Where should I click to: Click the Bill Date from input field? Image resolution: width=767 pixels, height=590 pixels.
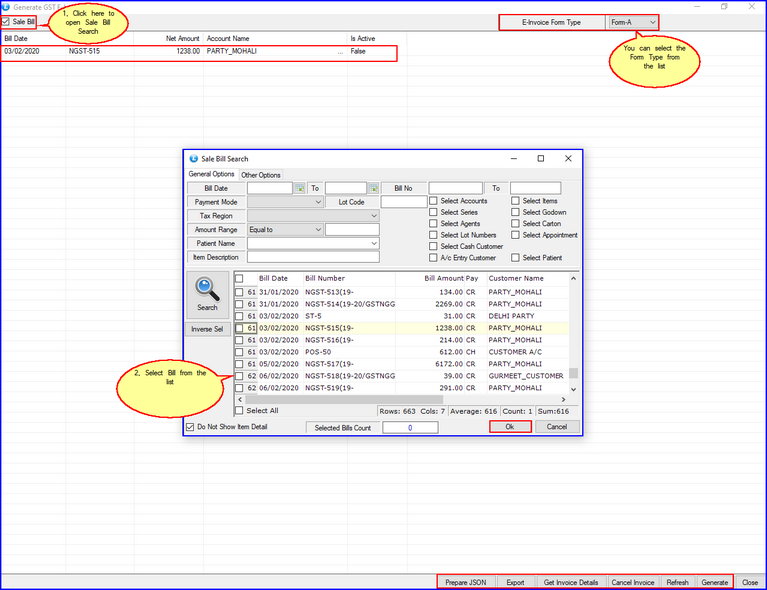coord(270,188)
